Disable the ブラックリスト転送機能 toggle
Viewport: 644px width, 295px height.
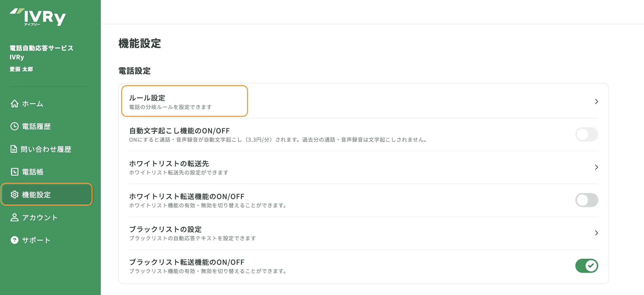pyautogui.click(x=587, y=266)
